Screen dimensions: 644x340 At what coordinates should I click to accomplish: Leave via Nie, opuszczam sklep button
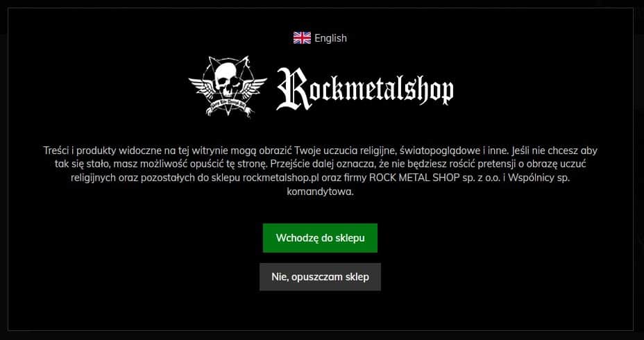[x=320, y=277]
